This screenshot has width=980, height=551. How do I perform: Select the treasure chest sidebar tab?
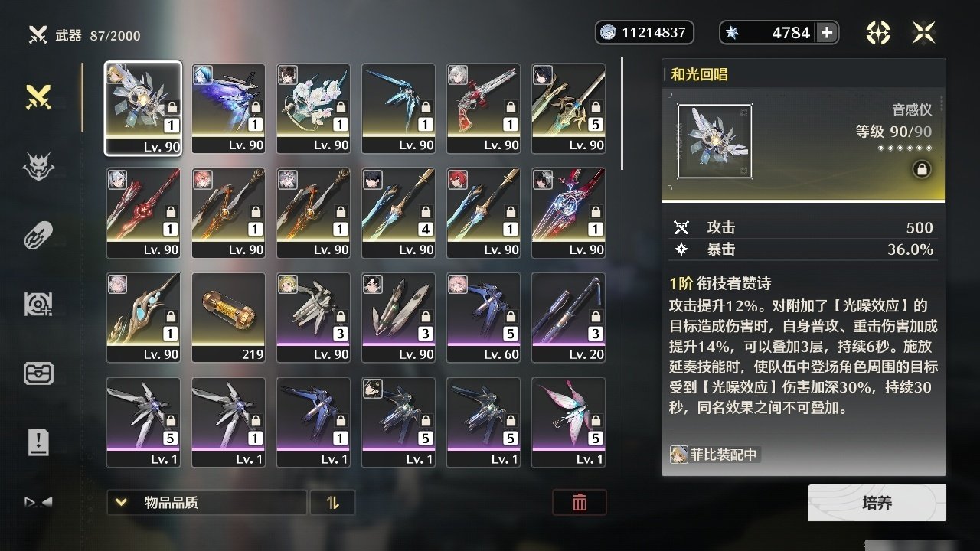pos(38,373)
